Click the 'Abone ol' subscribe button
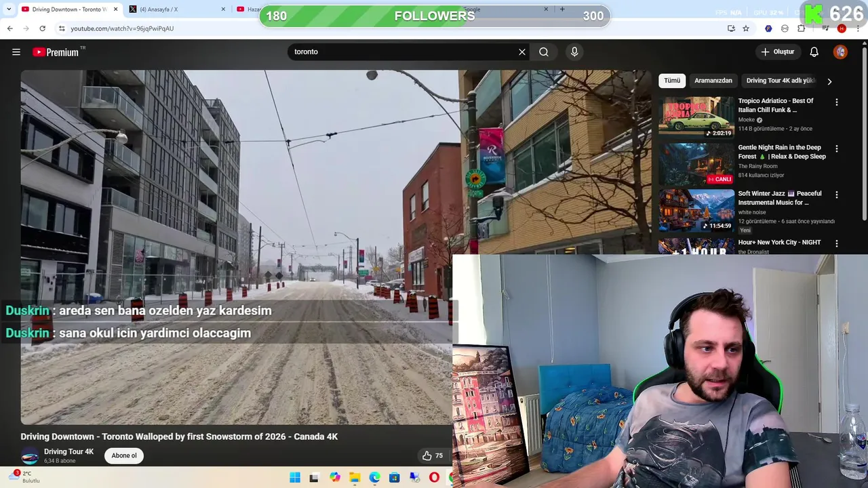Image resolution: width=868 pixels, height=488 pixels. coord(124,455)
